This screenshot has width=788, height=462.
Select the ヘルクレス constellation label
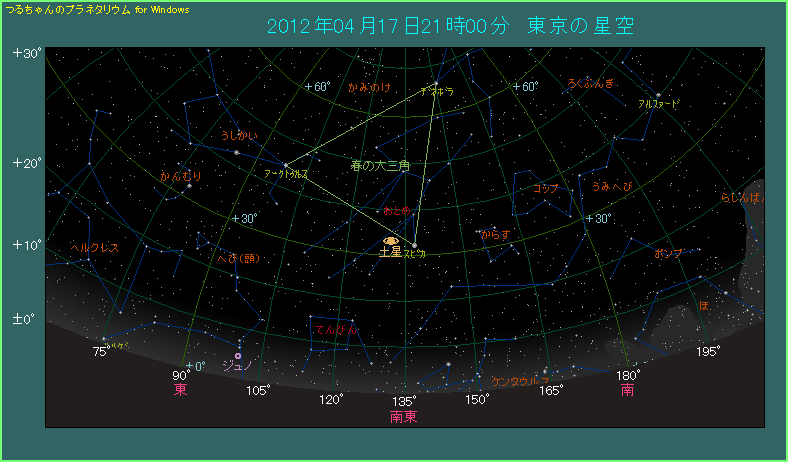pos(94,247)
